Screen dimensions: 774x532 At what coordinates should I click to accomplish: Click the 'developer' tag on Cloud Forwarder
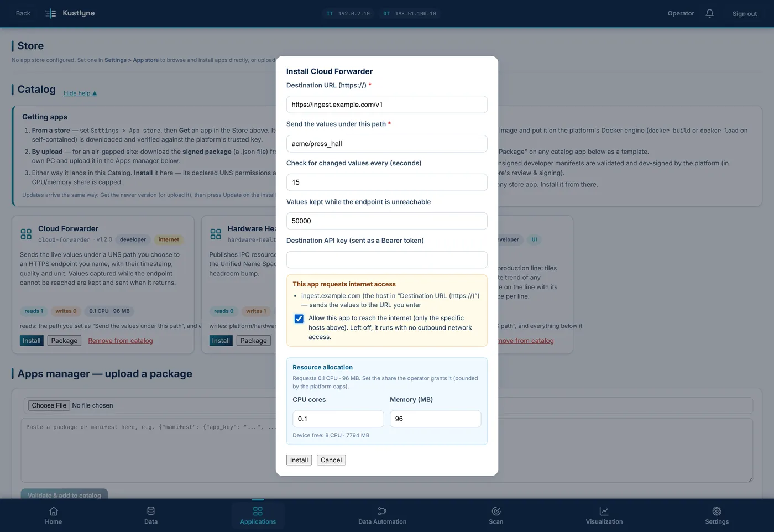[133, 239]
